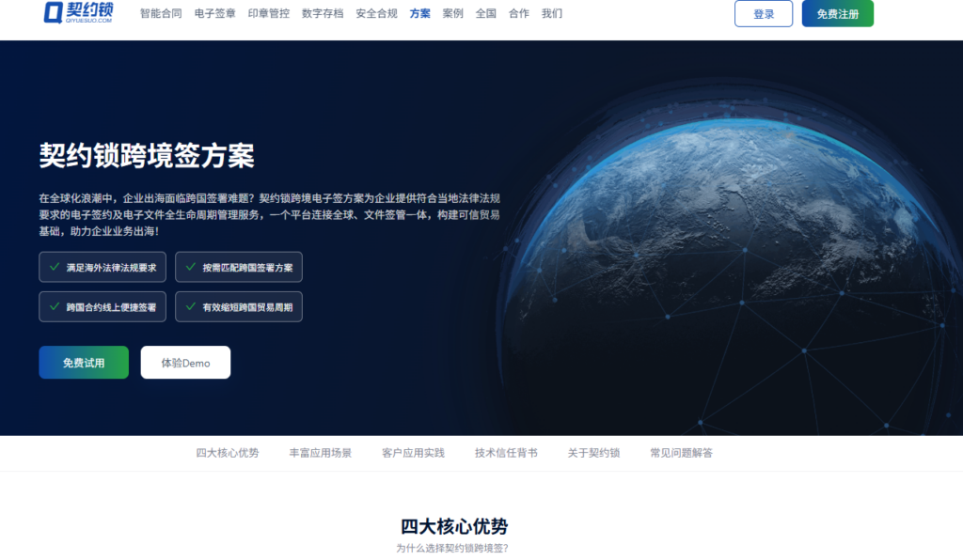Open the 安全合规 navigation item
Viewport: 963px width, 560px height.
tap(376, 13)
